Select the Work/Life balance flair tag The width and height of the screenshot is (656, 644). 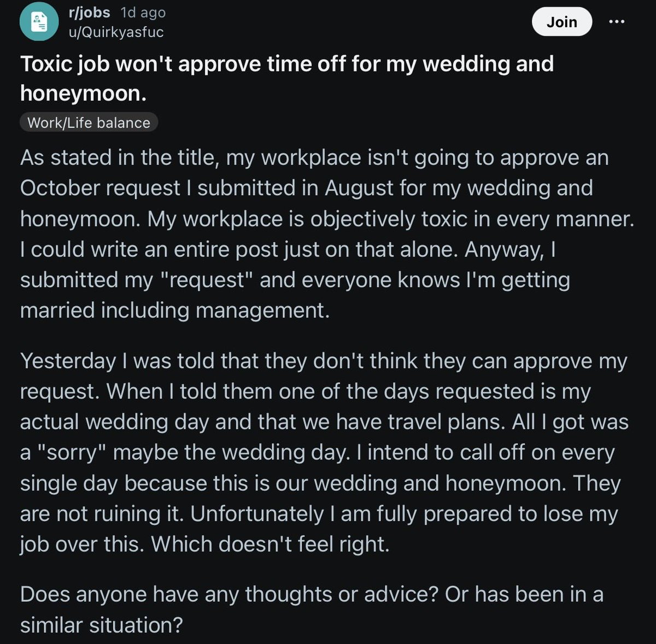coord(89,122)
